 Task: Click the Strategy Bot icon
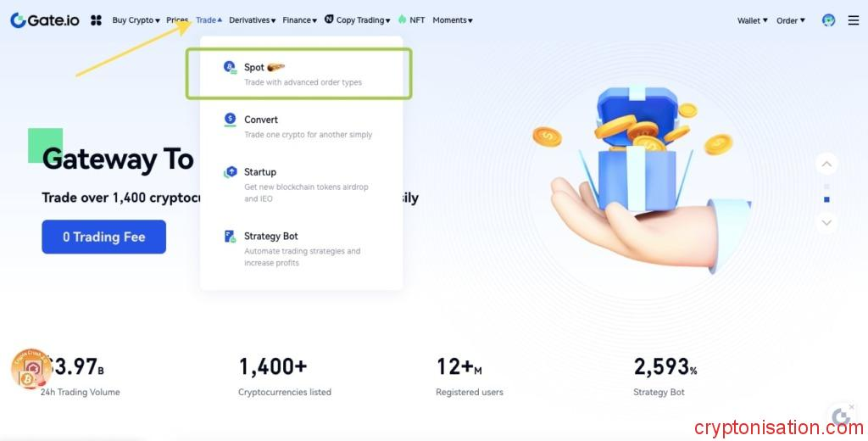(230, 237)
